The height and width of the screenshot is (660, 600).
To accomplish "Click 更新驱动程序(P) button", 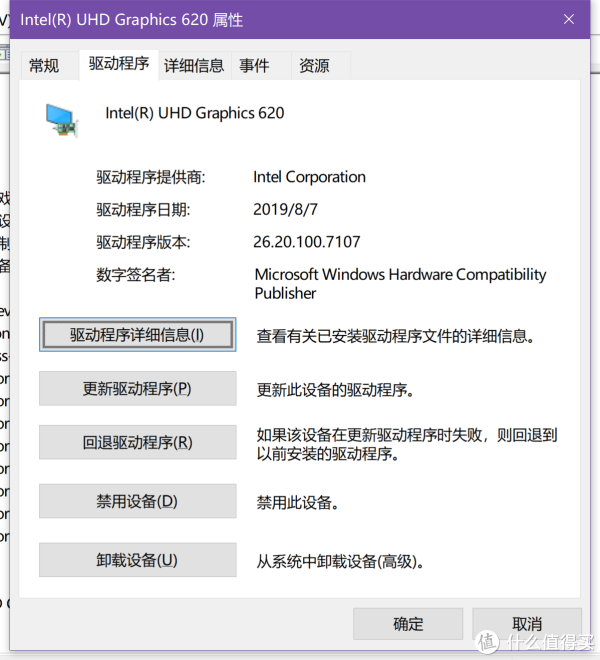I will [138, 389].
